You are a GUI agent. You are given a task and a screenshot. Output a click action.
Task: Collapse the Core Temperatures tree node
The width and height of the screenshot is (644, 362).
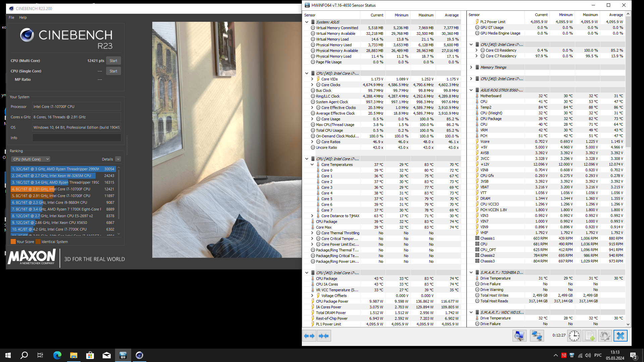pyautogui.click(x=312, y=165)
